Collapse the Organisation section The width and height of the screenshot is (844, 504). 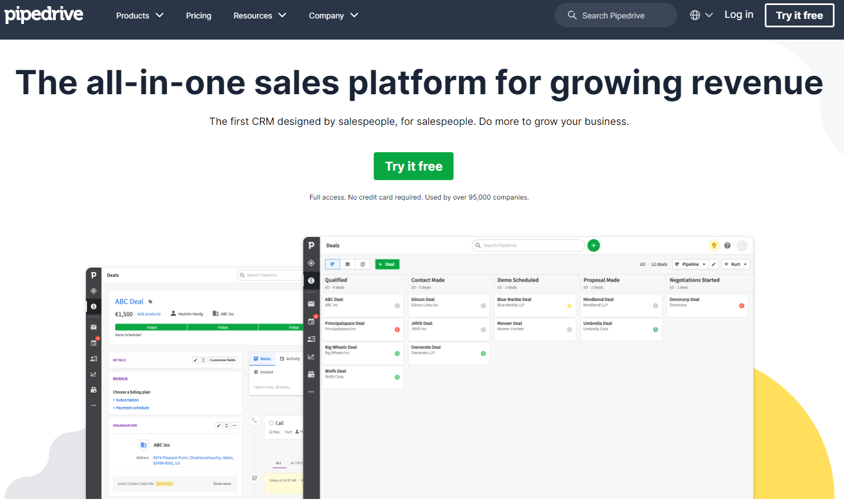pyautogui.click(x=226, y=425)
